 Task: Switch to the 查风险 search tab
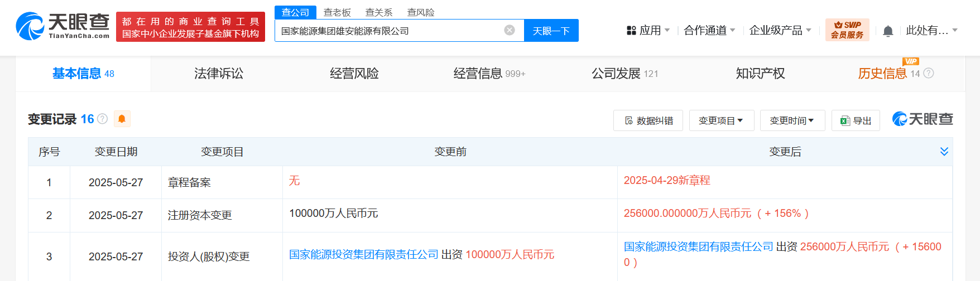pos(421,12)
